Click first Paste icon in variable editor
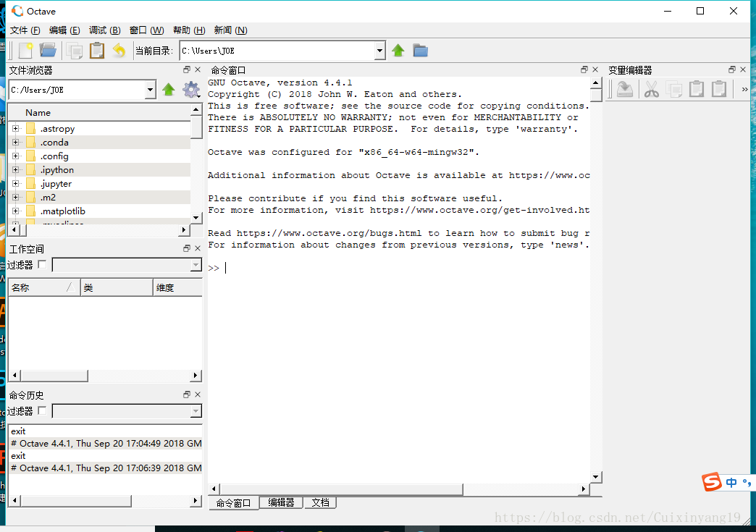 point(697,89)
